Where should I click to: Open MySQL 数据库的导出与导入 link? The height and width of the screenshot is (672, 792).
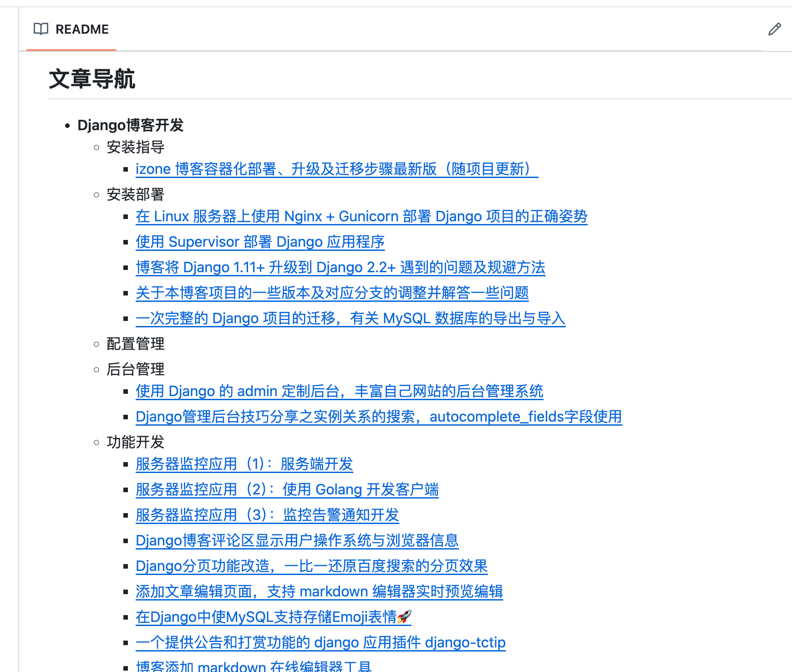pos(350,318)
